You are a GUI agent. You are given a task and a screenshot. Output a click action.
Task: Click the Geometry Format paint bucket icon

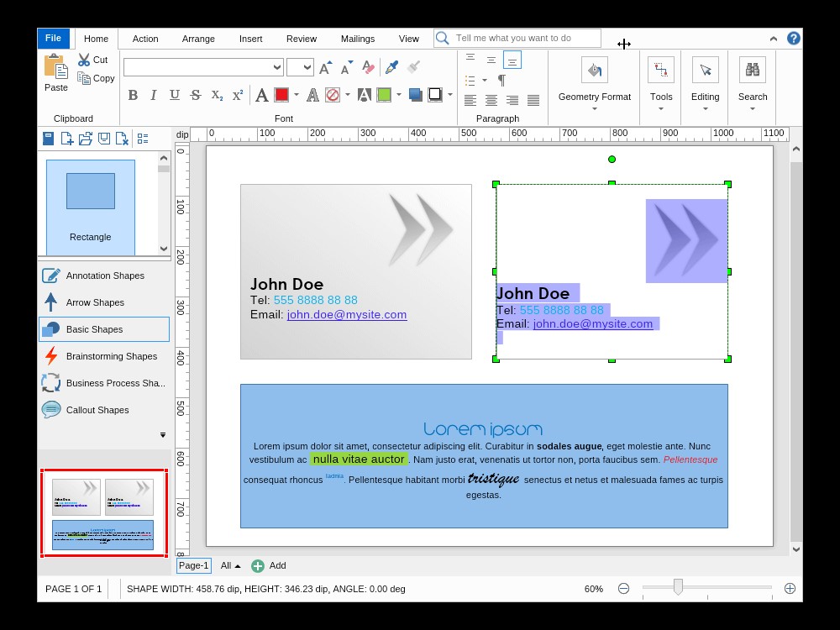pyautogui.click(x=595, y=70)
